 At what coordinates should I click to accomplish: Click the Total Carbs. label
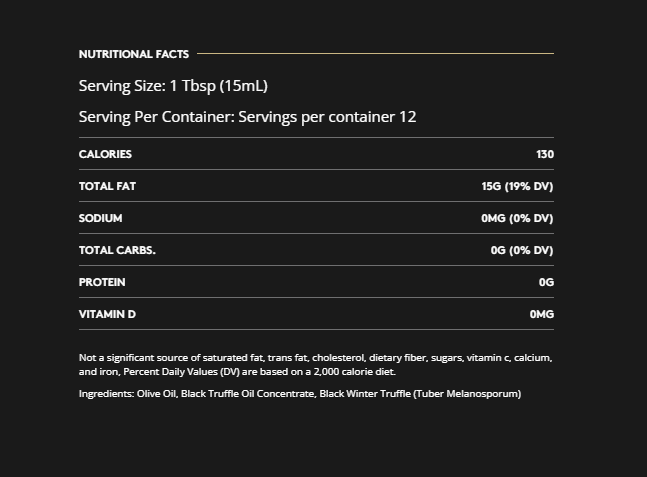117,250
